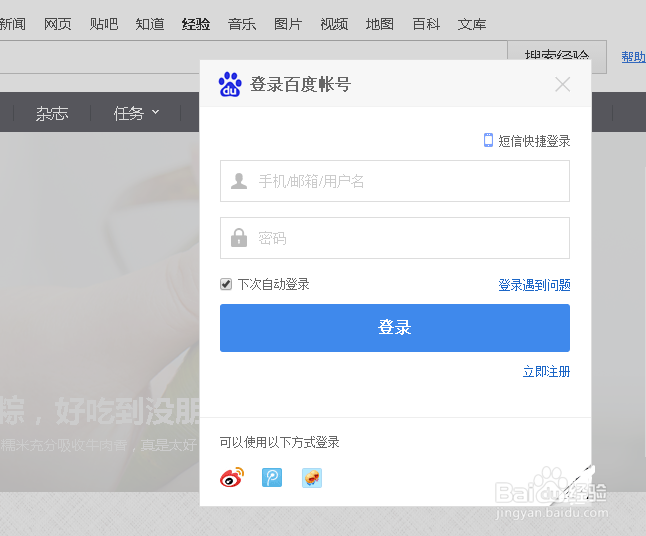Uncheck the 下次自动登录 checkbox
646x536 pixels.
coord(226,284)
